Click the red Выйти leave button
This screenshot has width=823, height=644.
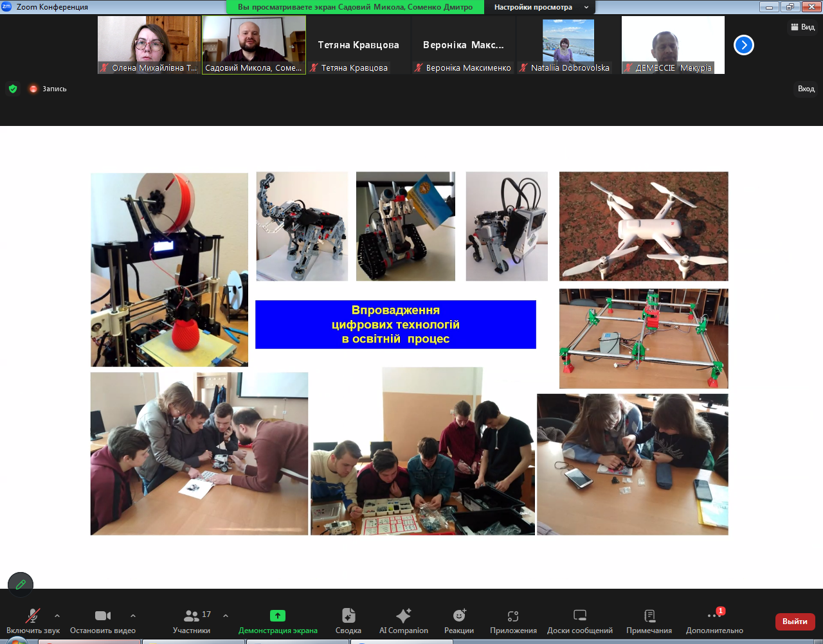point(795,622)
